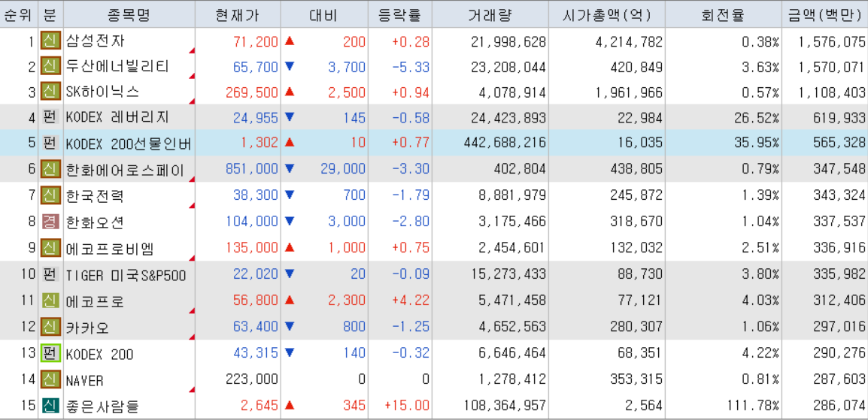
Task: Sort by 종목명 column header
Action: pos(129,14)
